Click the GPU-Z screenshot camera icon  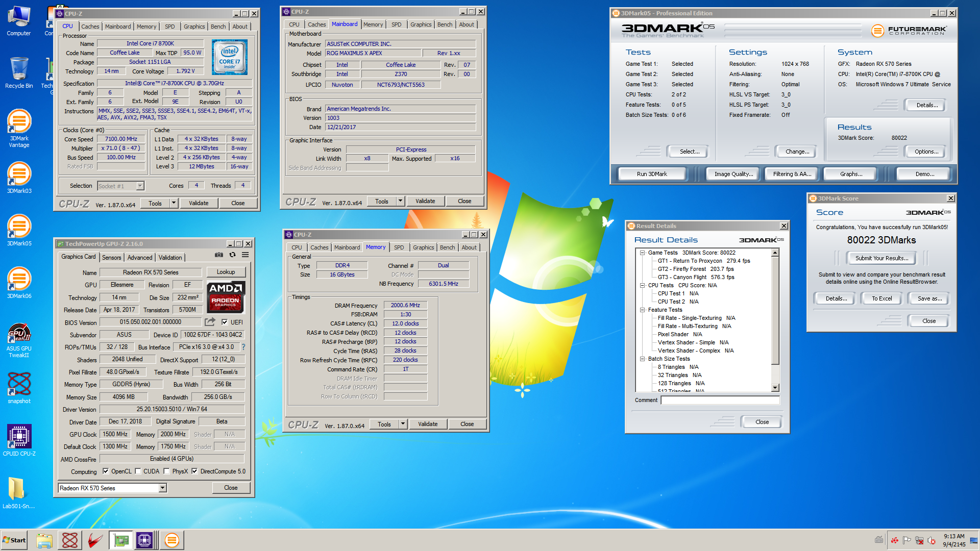(219, 255)
